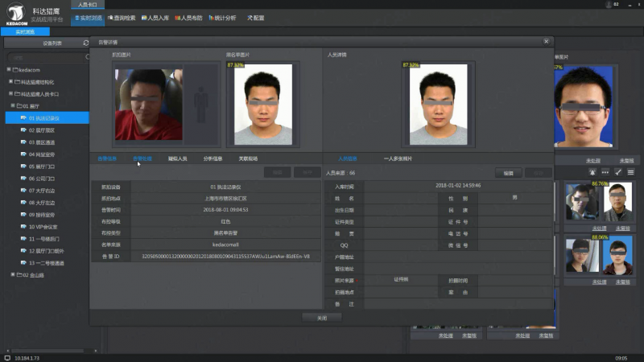This screenshot has width=644, height=362.
Task: Click the red-shirt captured face image
Action: pyautogui.click(x=148, y=105)
